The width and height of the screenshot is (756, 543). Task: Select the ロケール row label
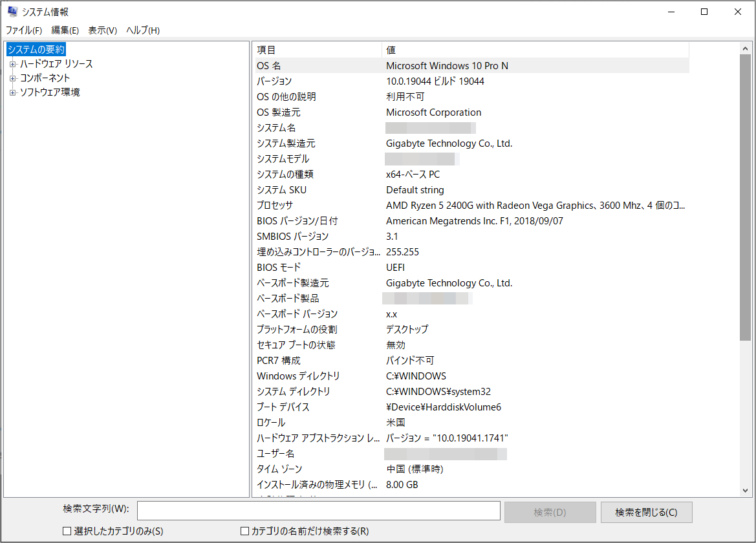[x=271, y=423]
